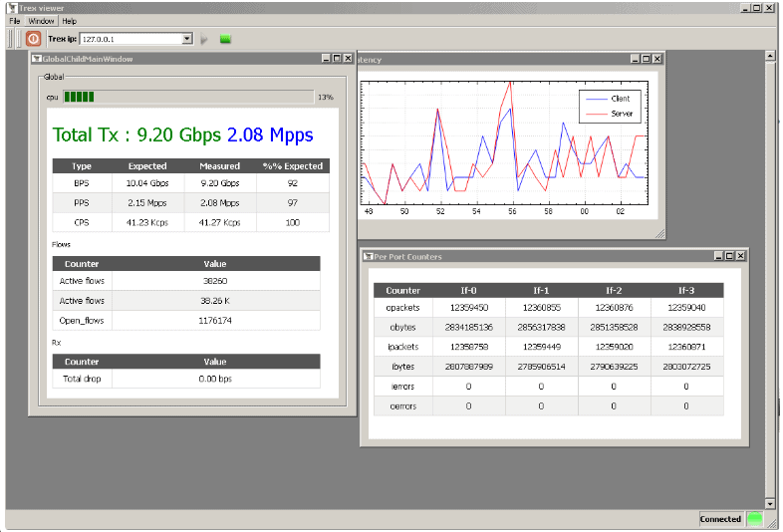Open the Window menu
783x532 pixels.
[41, 21]
